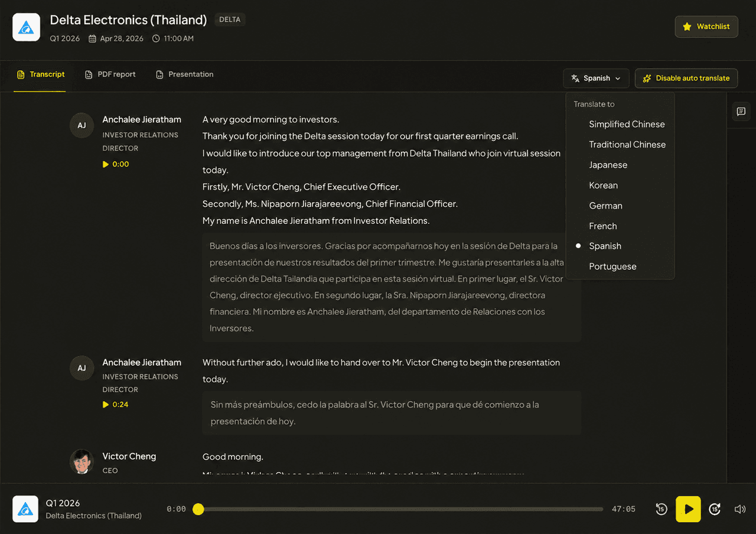Click the header title Delta Electronics (Thailand)
This screenshot has width=756, height=534.
click(128, 19)
